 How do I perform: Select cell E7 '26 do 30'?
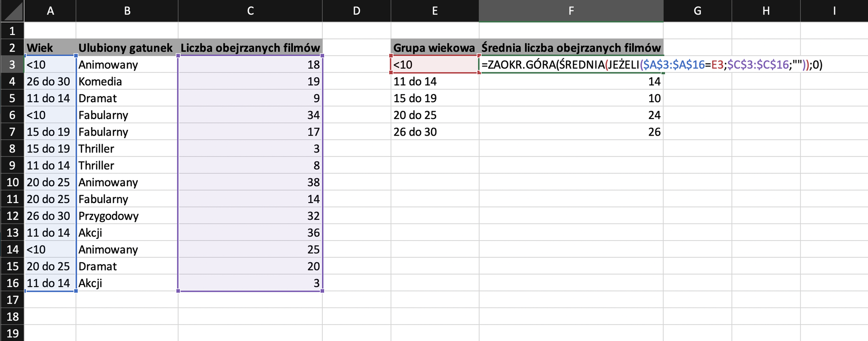click(x=435, y=132)
